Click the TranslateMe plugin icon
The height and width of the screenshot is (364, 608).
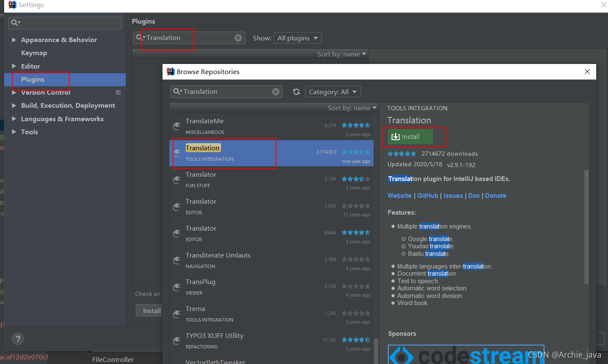177,127
